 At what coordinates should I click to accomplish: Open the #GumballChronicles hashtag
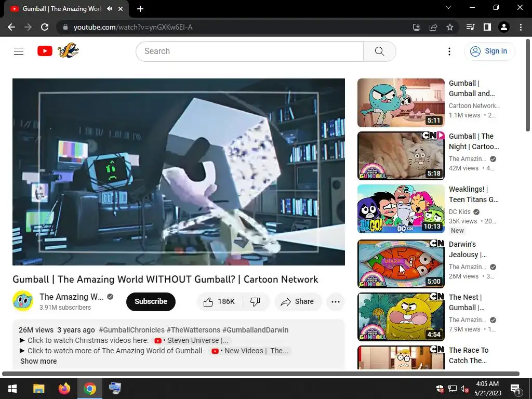pos(131,330)
